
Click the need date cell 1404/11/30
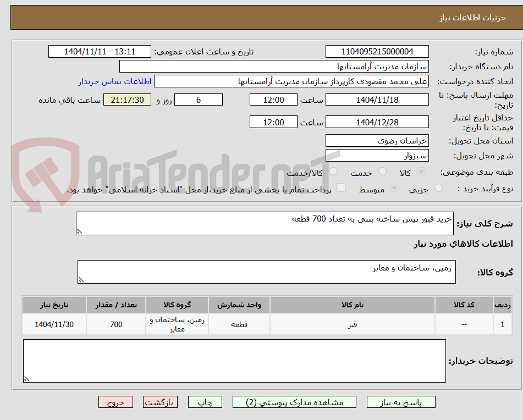pyautogui.click(x=54, y=324)
